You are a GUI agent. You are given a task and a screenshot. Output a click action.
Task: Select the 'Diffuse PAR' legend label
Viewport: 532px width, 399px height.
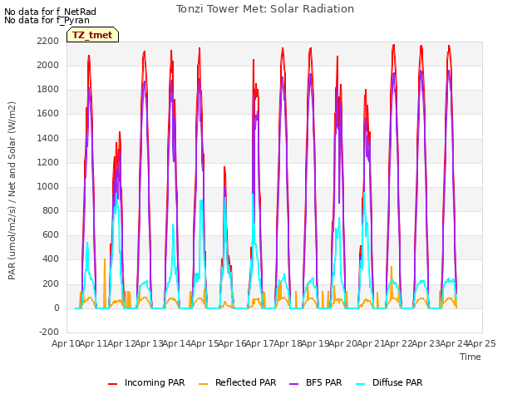point(397,382)
